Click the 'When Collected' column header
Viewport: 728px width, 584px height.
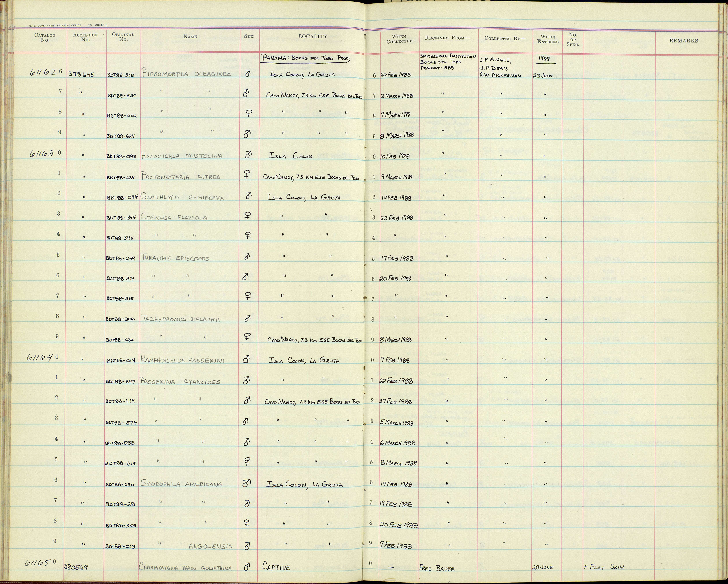point(399,39)
